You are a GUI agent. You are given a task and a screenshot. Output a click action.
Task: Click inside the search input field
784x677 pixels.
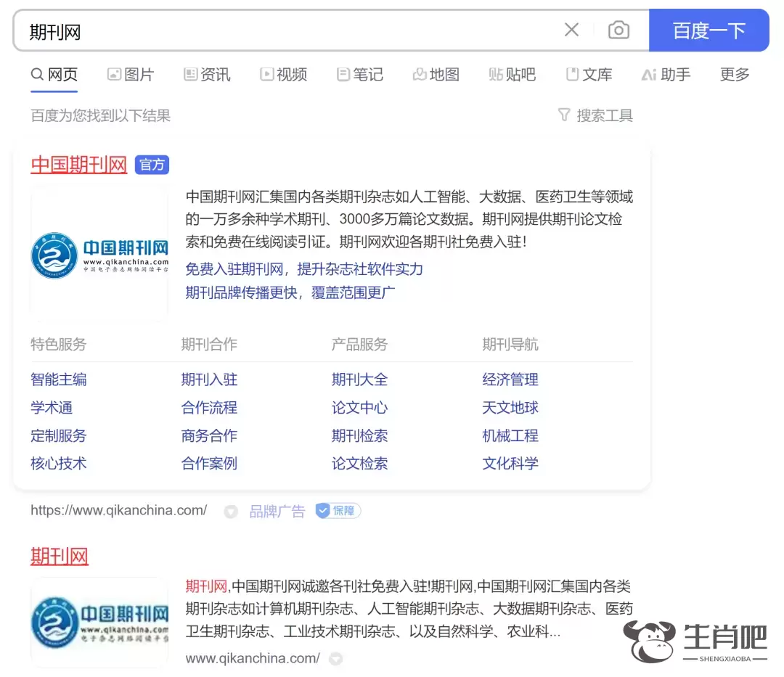pyautogui.click(x=290, y=30)
